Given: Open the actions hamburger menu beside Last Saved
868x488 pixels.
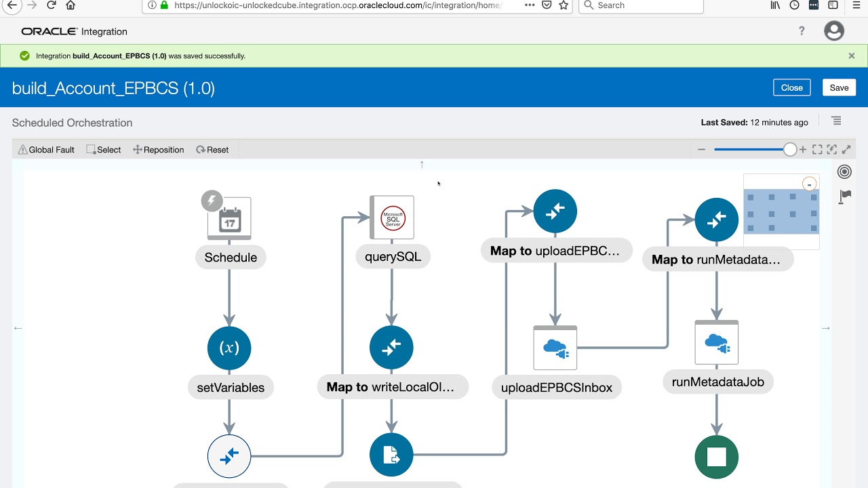Looking at the screenshot, I should coord(836,121).
